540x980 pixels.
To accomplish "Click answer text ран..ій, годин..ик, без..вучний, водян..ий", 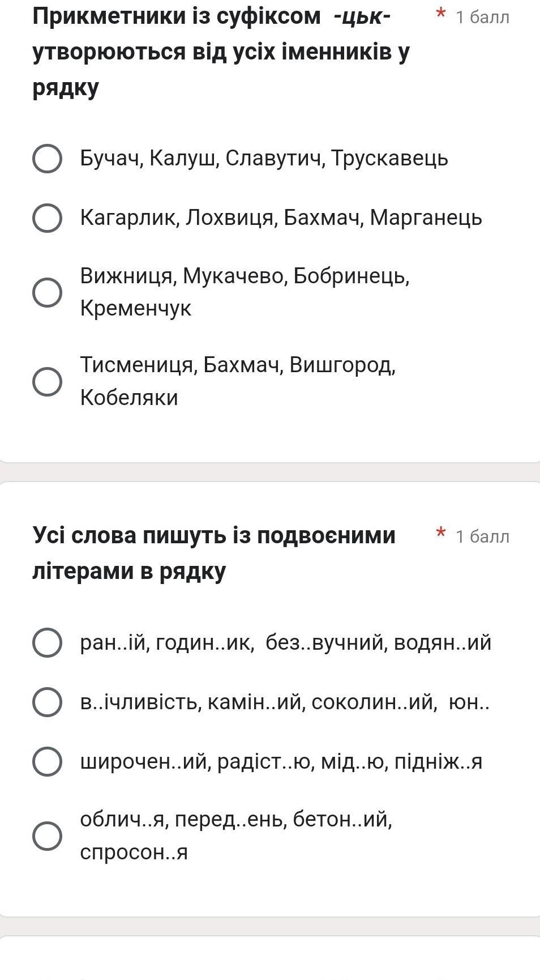I will click(286, 643).
